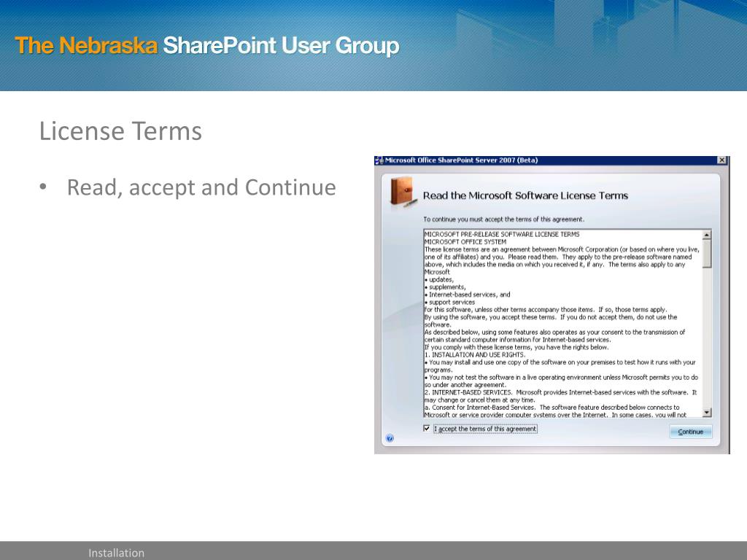Select 'MICROSOFT PRE-RELEASE SOFTWARE LICENSE TERMS' line
This screenshot has height=560, width=747.
pyautogui.click(x=502, y=234)
